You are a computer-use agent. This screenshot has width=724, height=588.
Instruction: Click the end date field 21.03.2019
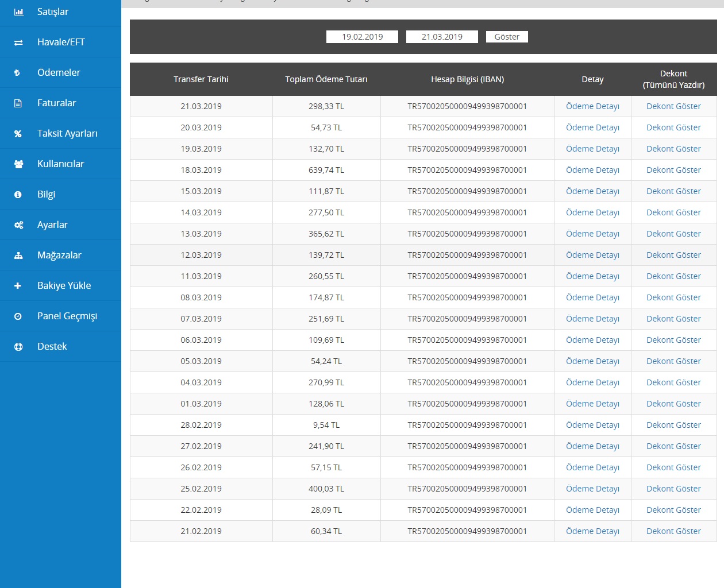[x=442, y=37]
